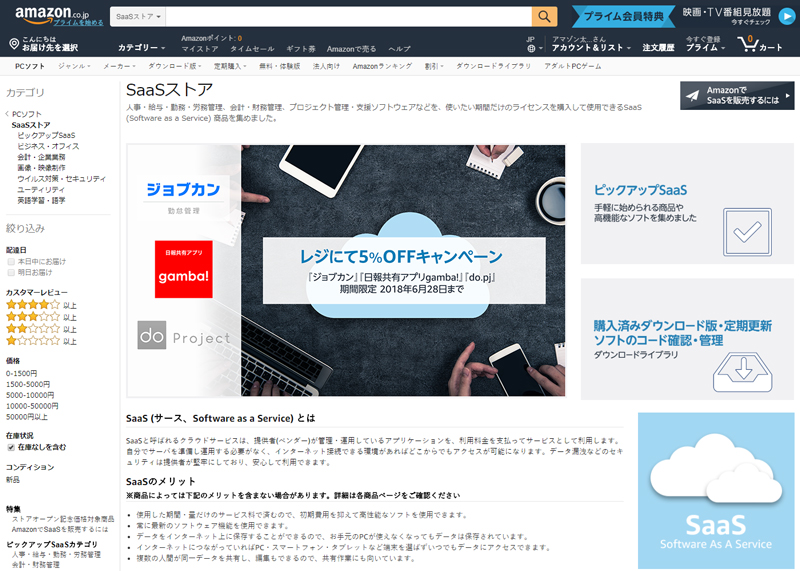Open the SaaSストア search category dropdown
The image size is (800, 571).
pos(138,16)
